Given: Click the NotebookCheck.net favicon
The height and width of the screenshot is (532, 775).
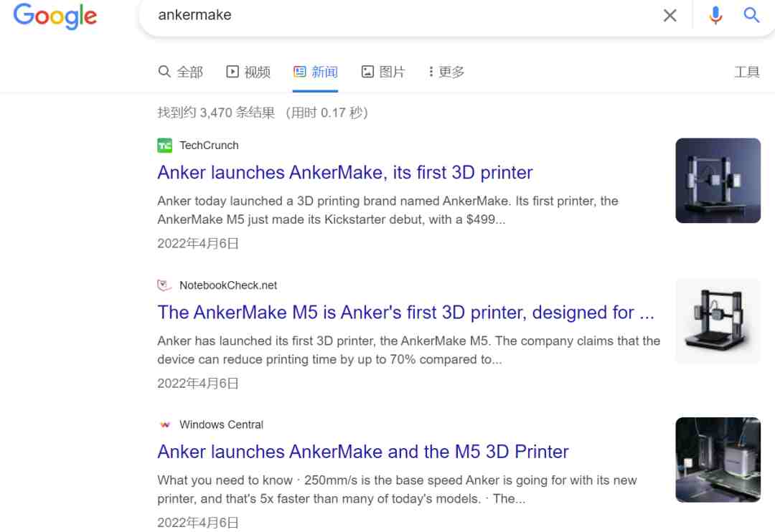Looking at the screenshot, I should pos(164,285).
